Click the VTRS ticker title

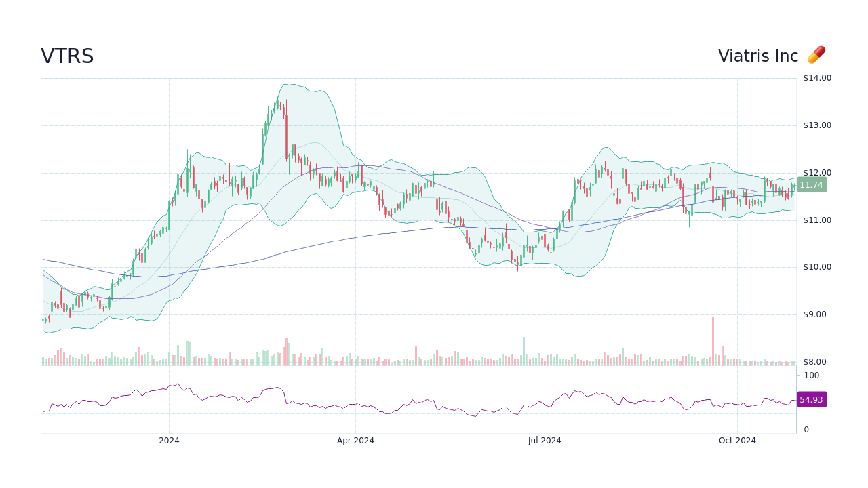(67, 56)
